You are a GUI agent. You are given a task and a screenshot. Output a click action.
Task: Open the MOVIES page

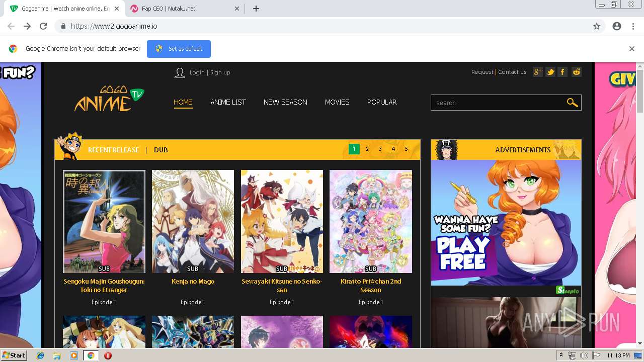tap(337, 102)
